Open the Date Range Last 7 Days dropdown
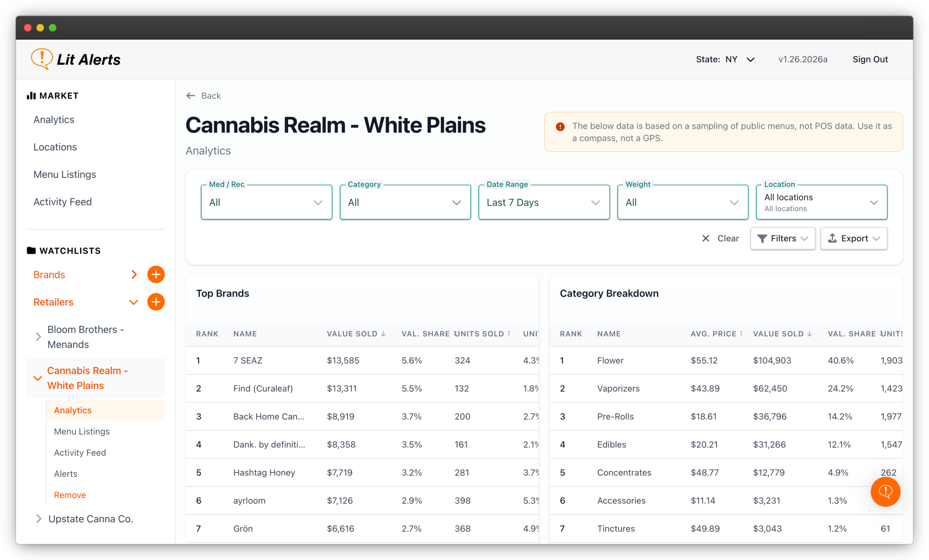Viewport: 929px width, 560px height. click(x=544, y=202)
